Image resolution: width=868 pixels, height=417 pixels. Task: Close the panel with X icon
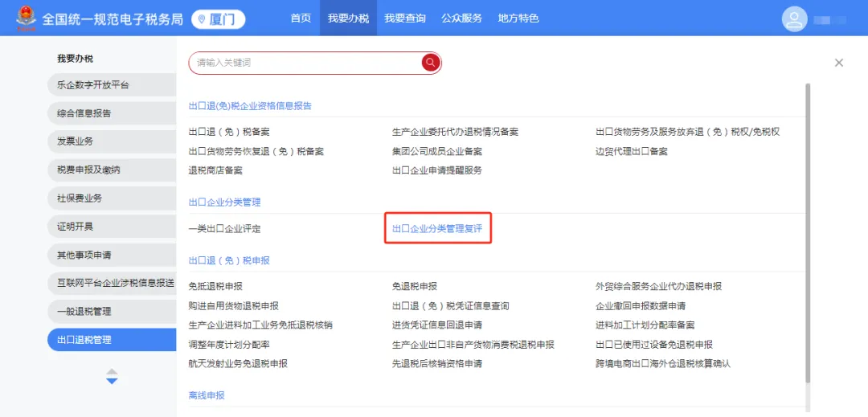(839, 63)
